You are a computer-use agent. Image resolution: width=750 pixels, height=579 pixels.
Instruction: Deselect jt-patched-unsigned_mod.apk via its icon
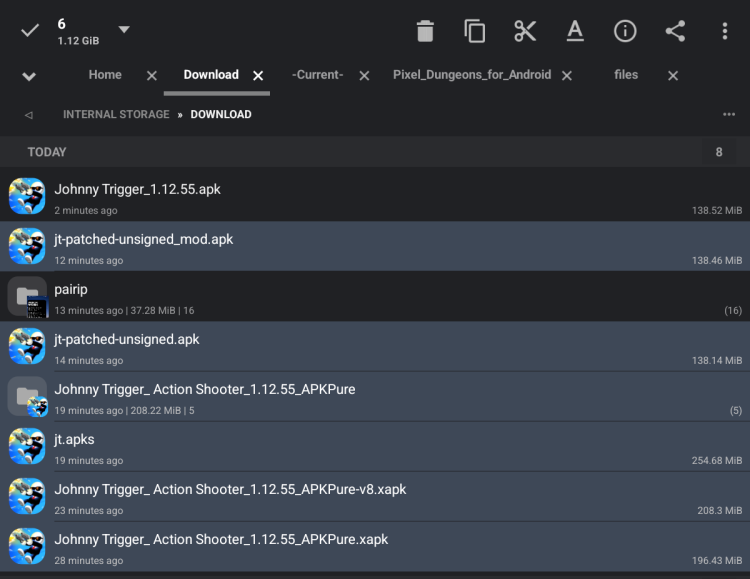(27, 246)
